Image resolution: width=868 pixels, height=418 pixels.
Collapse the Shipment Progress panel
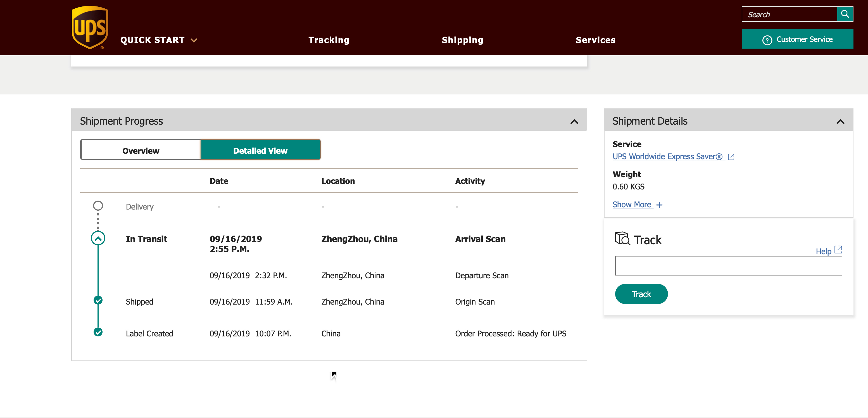pos(574,121)
